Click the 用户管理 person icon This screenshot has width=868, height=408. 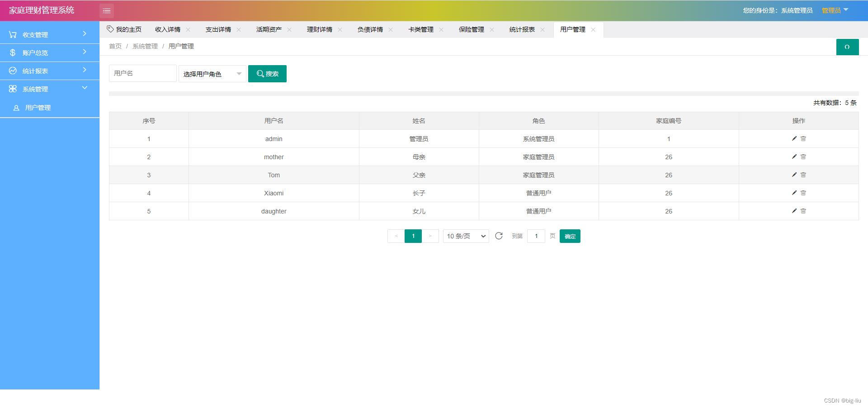coord(16,108)
